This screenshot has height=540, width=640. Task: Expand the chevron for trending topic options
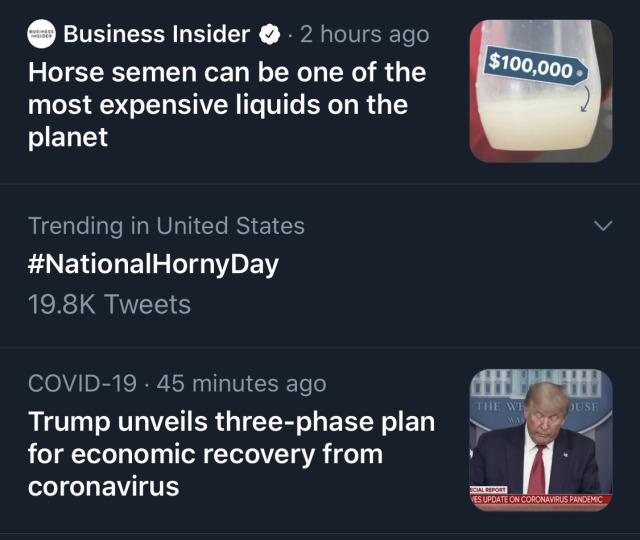602,227
